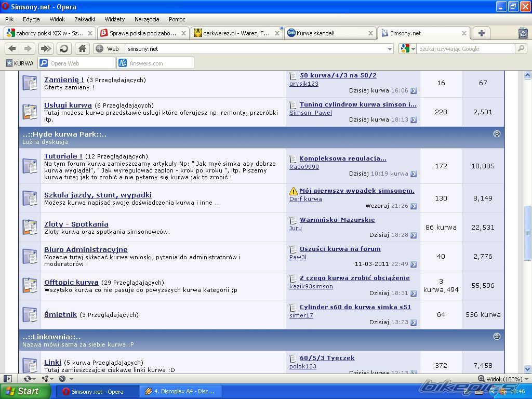
Task: Open the Pomoc menu
Action: [177, 19]
